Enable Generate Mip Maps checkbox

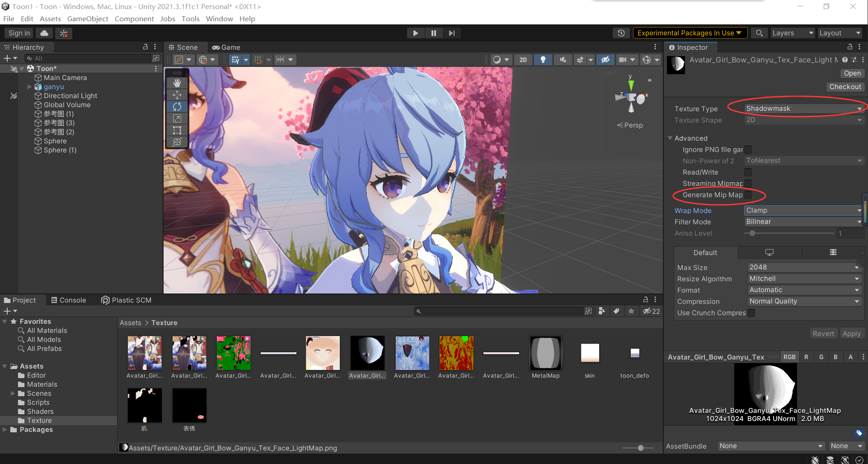click(748, 195)
